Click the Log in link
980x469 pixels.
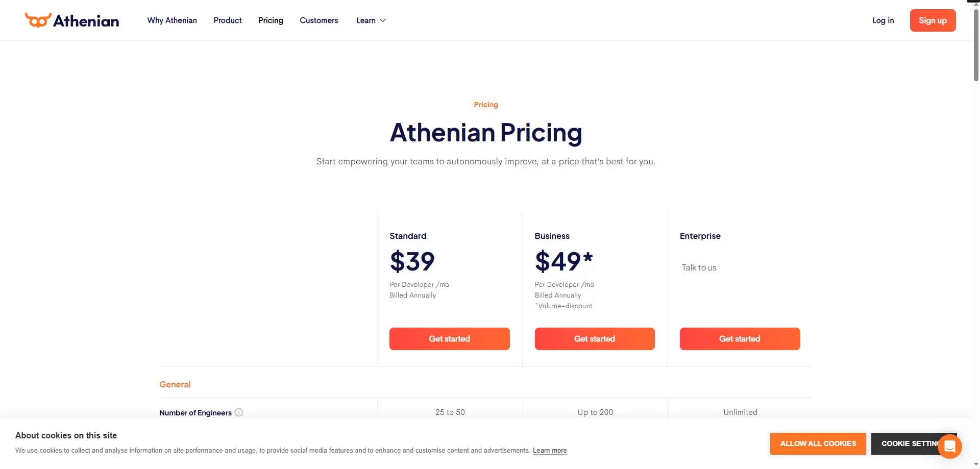883,20
